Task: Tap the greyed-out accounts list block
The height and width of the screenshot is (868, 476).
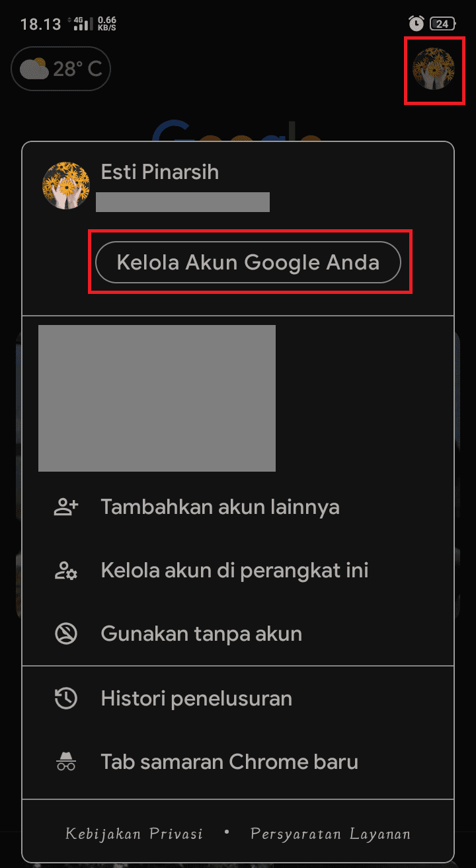Action: tap(157, 398)
